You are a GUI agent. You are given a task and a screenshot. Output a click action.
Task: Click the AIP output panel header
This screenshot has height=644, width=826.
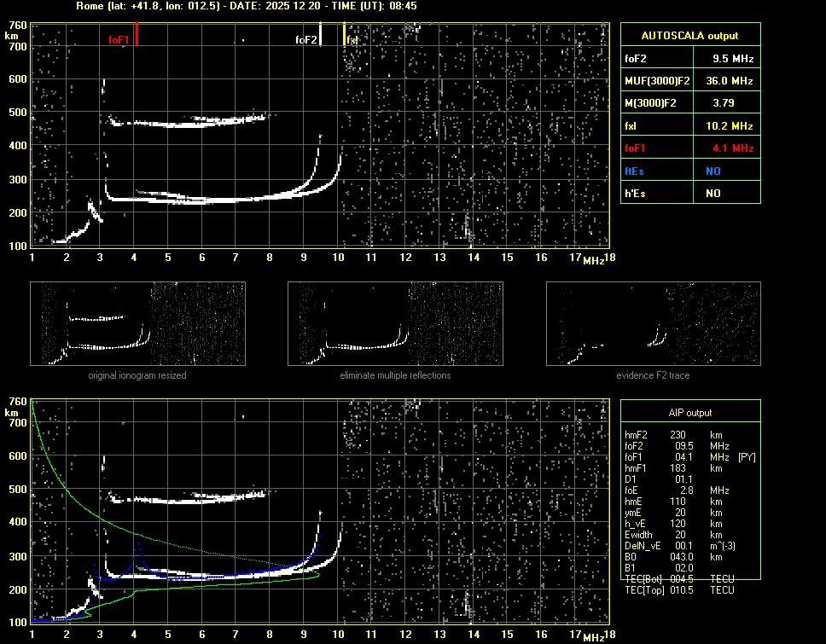point(689,413)
